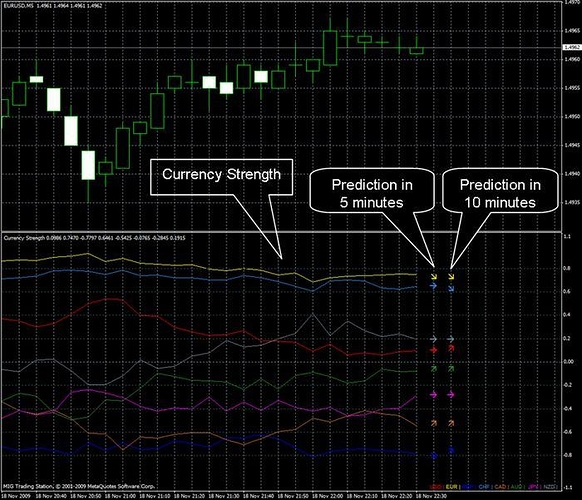Select the magenta JPY strength line
Screen dimensions: 582x500
coord(210,398)
